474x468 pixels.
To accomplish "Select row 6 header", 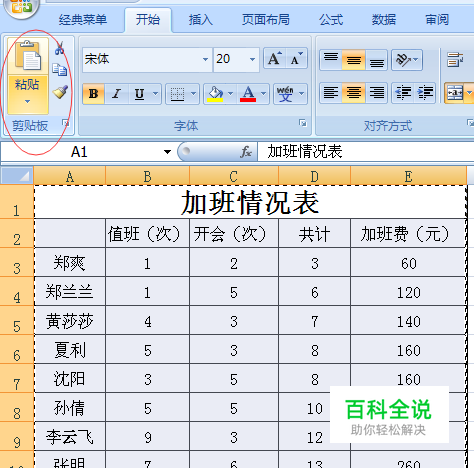I will (17, 349).
